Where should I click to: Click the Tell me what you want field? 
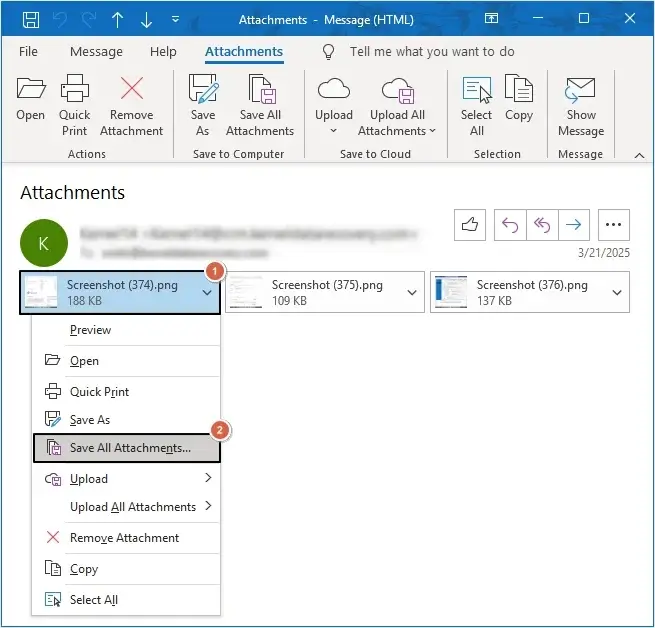tap(432, 52)
